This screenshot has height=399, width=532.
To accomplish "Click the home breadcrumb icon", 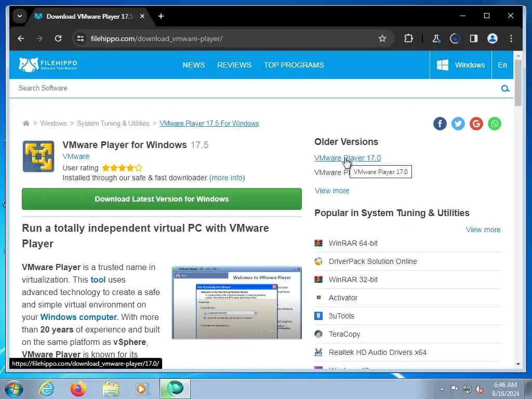I will tap(26, 123).
